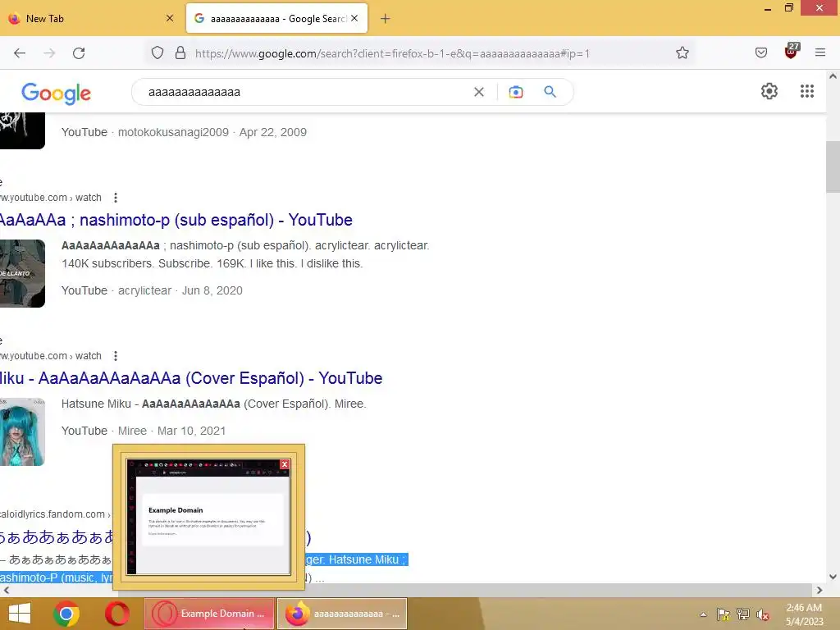Open the uBlock extension with badge 27
This screenshot has width=840, height=630.
coord(791,52)
